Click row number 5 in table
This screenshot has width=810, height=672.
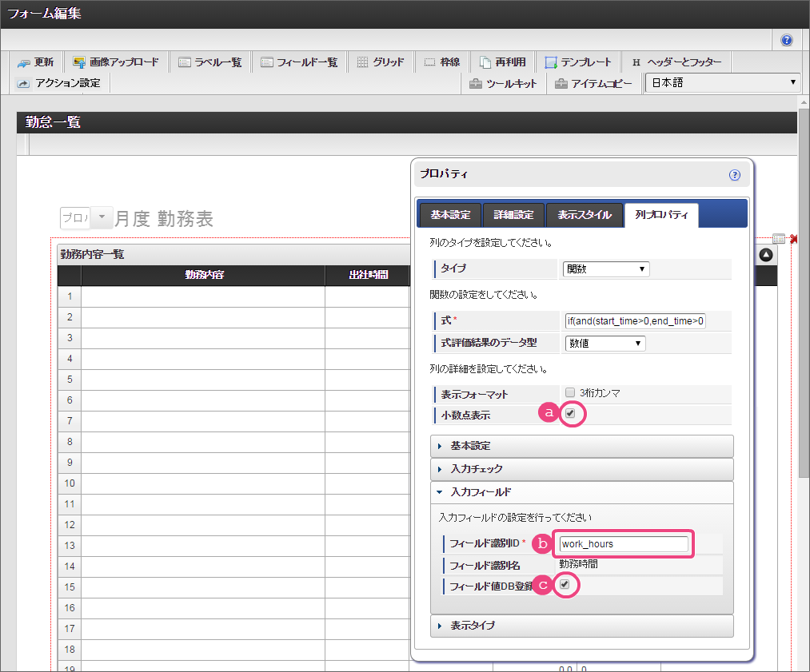[x=70, y=380]
